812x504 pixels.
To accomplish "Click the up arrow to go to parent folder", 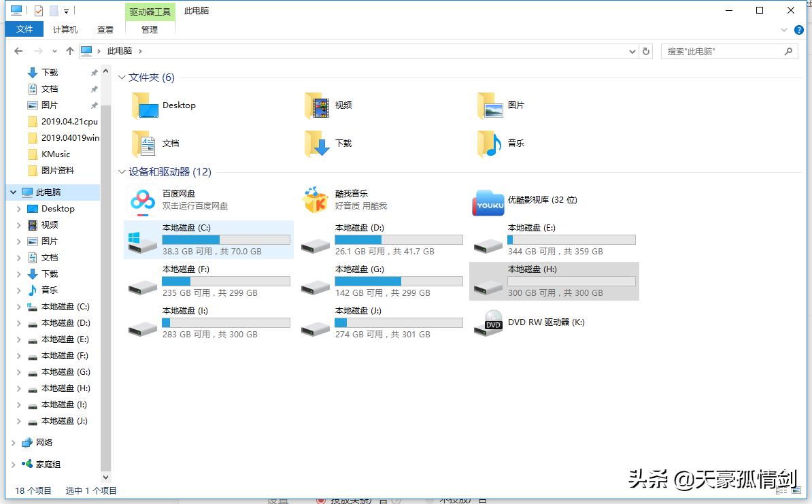I will pyautogui.click(x=69, y=51).
